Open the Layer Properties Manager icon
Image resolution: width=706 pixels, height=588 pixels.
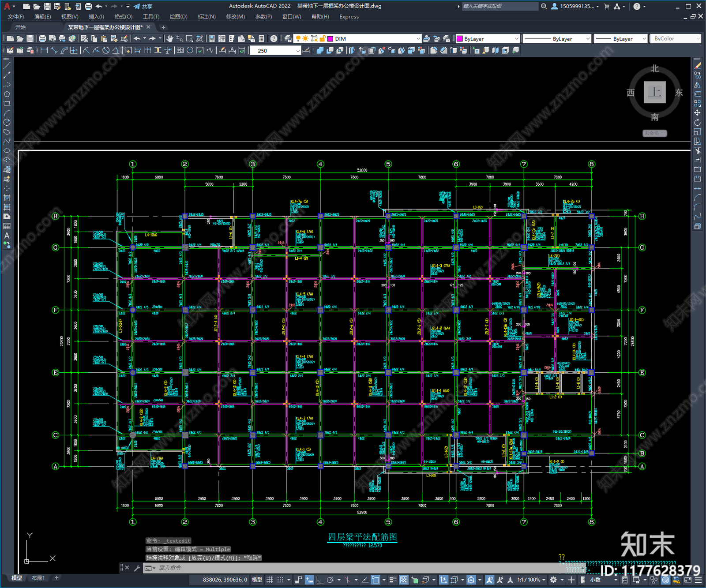point(288,39)
